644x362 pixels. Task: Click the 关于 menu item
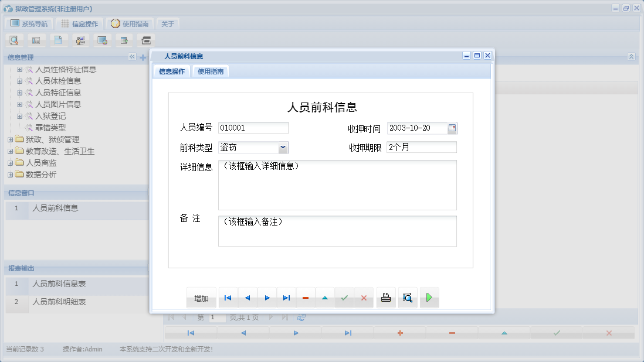click(167, 23)
